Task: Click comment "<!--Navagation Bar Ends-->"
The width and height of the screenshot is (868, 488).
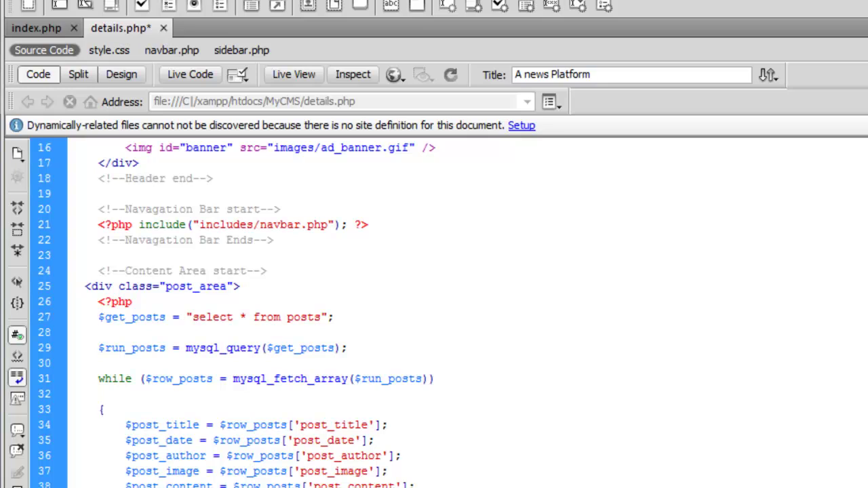Action: click(186, 240)
